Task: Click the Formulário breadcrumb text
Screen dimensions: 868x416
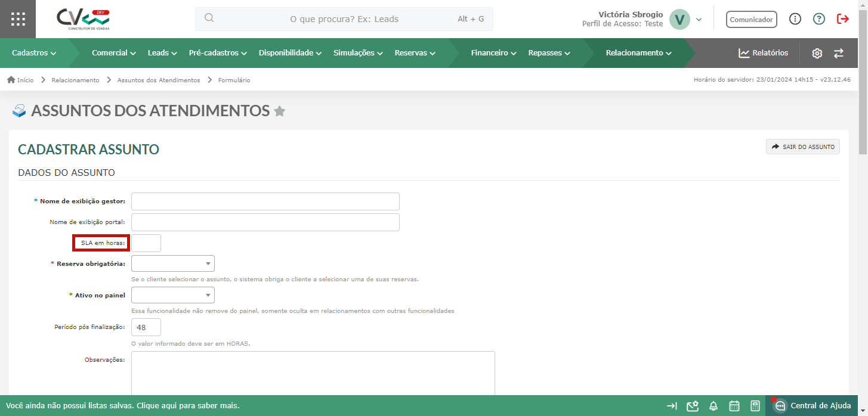Action: click(234, 80)
